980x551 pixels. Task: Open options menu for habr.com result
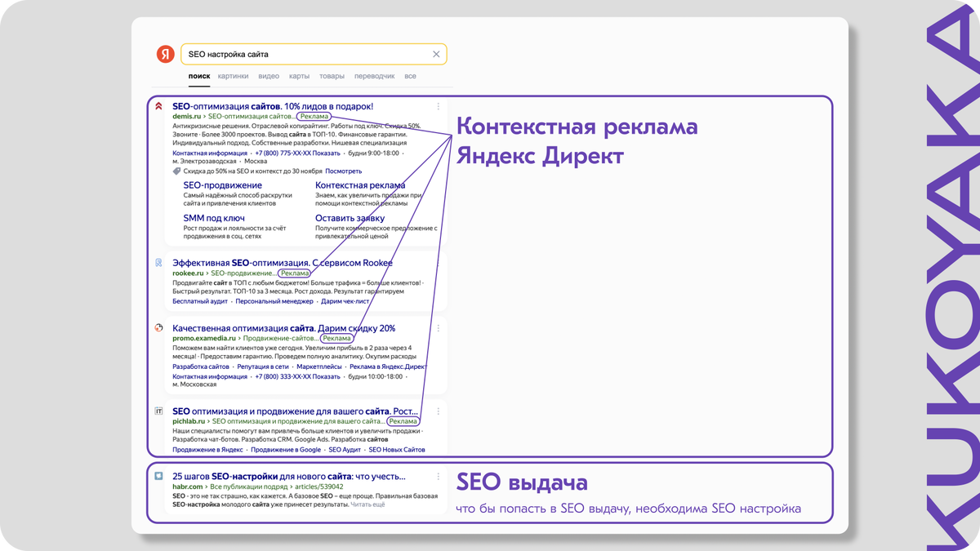point(438,478)
